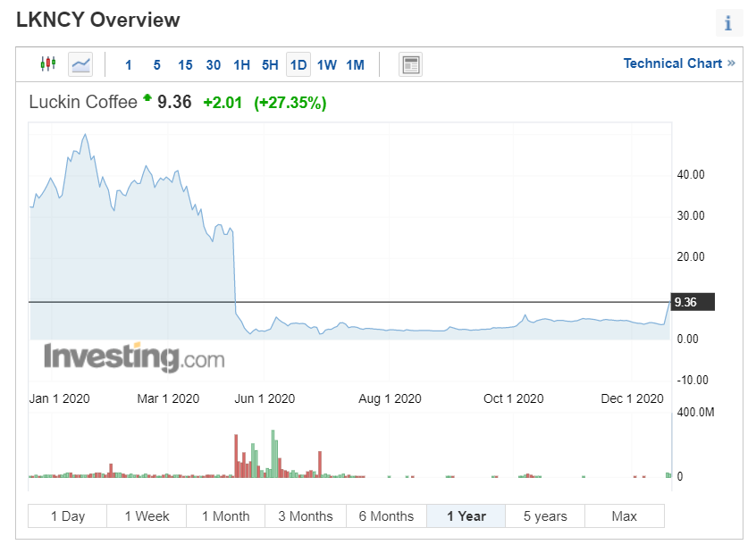756x553 pixels.
Task: Select the 1W interval
Action: (x=327, y=65)
